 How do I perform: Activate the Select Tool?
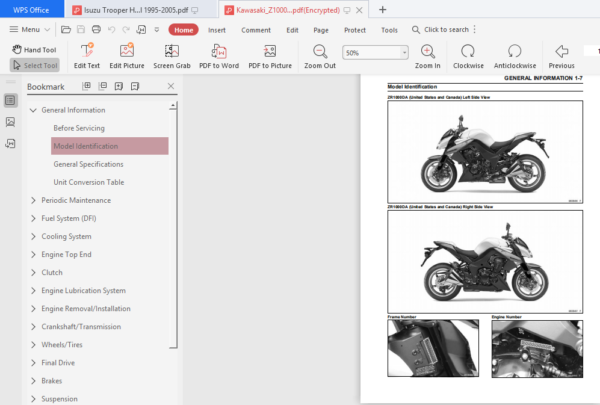[35, 65]
